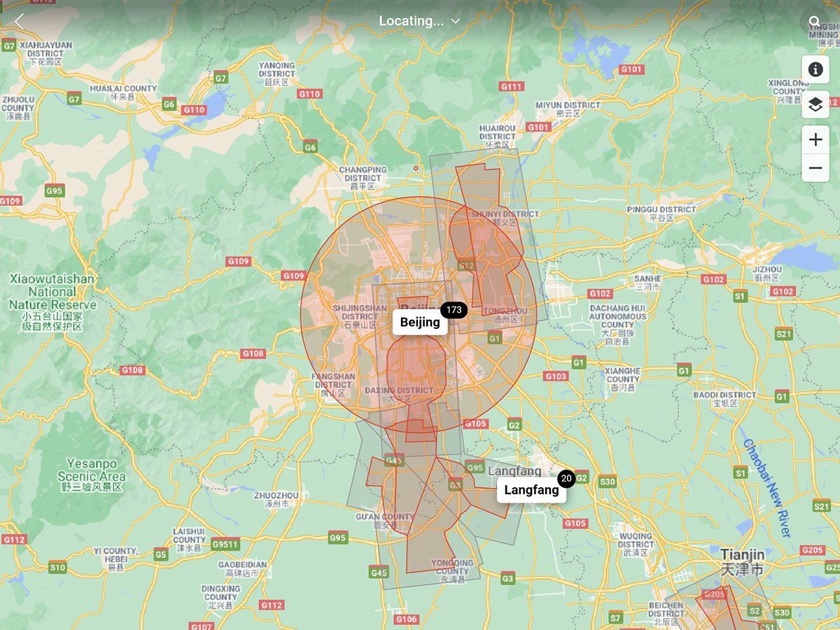Open the map search magnifier
Viewport: 840px width, 630px height.
pos(814,22)
